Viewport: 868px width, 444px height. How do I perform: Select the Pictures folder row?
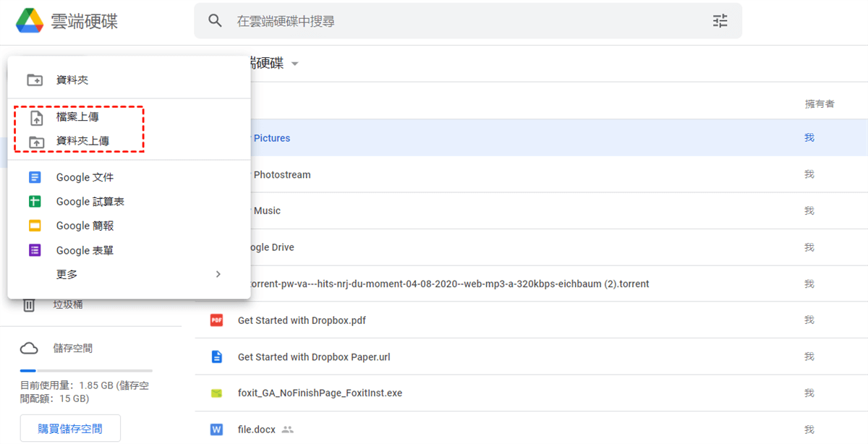pos(532,138)
